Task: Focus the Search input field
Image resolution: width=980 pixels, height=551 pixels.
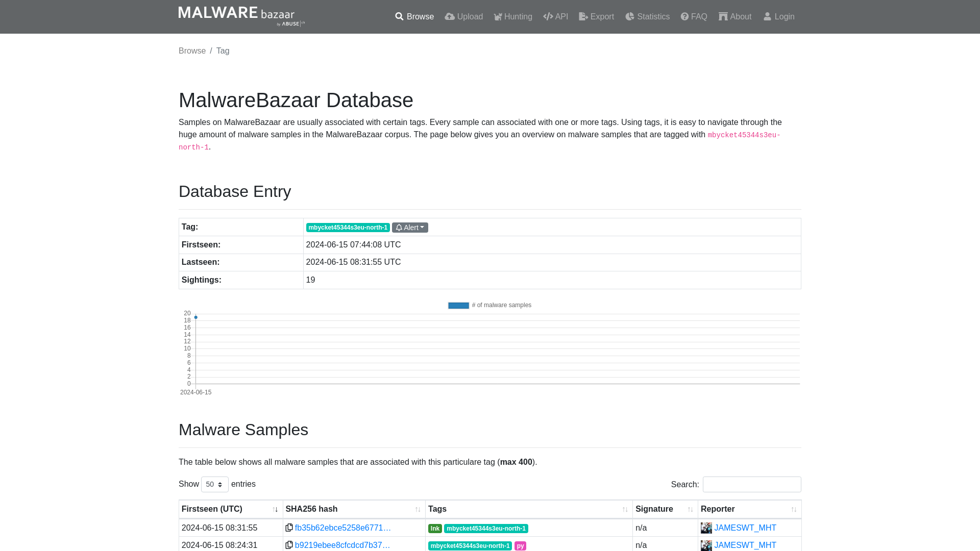Action: 752,484
